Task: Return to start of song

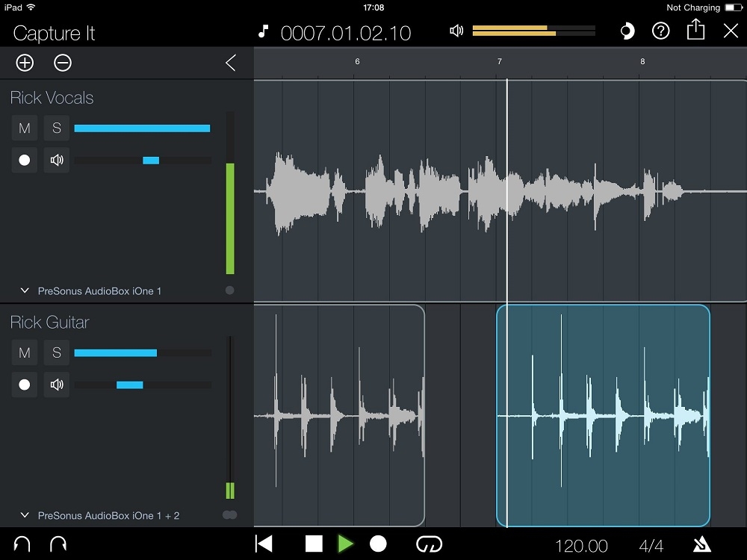Action: click(x=264, y=544)
